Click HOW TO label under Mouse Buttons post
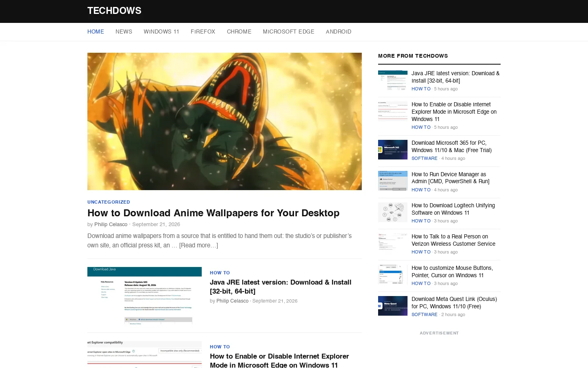Viewport: 588px width, 368px height. click(421, 283)
